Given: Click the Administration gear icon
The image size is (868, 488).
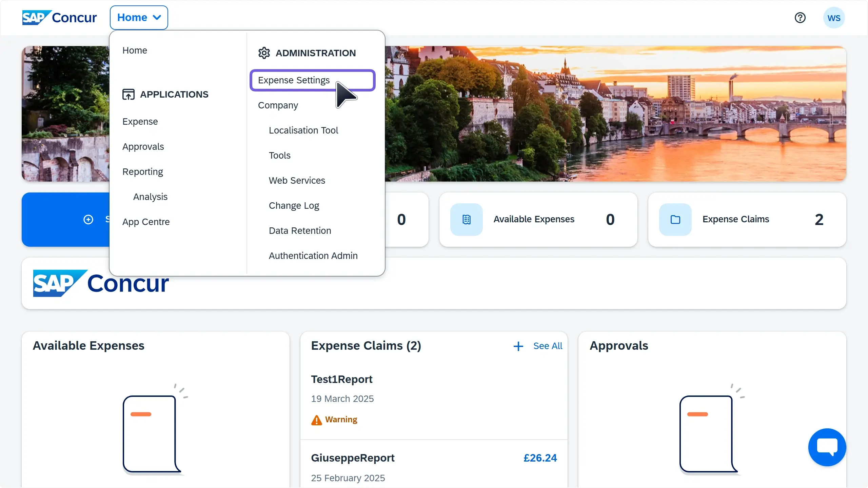Looking at the screenshot, I should click(x=264, y=53).
